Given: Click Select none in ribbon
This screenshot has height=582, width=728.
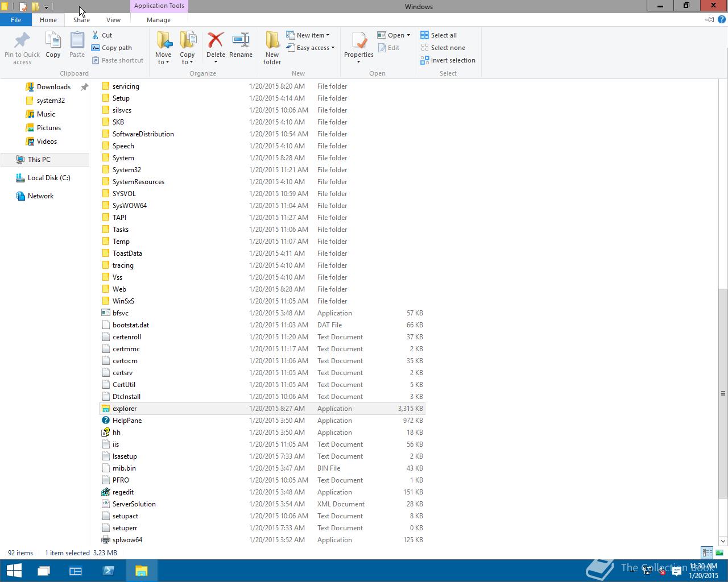Looking at the screenshot, I should coord(442,48).
